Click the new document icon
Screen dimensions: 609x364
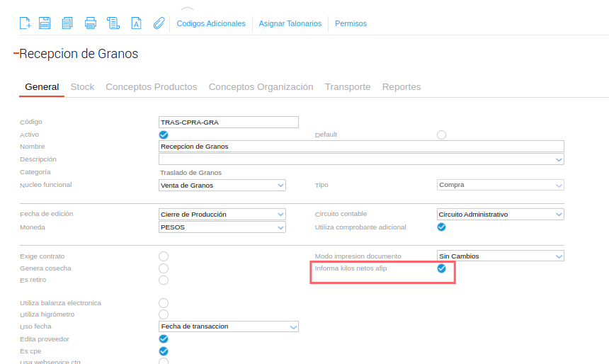pos(25,23)
